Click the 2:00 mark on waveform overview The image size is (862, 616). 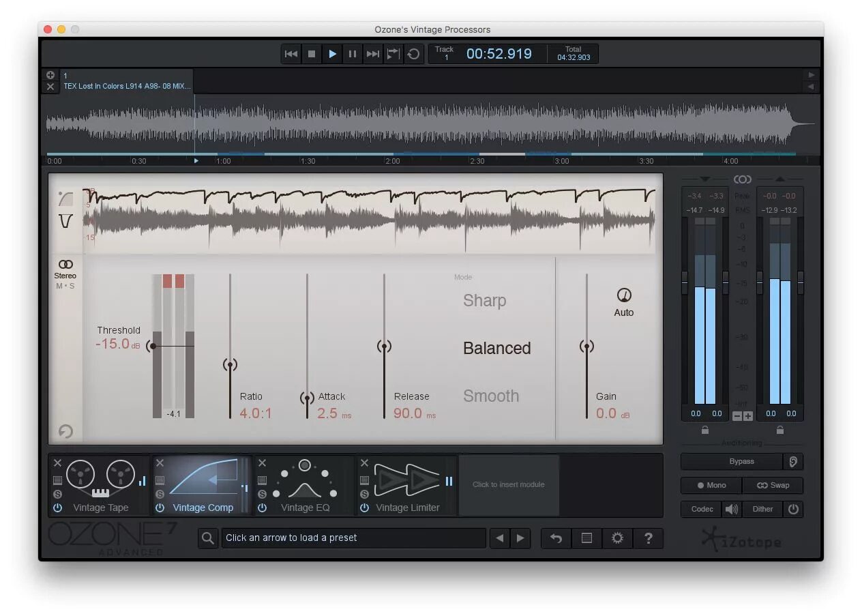tap(392, 161)
